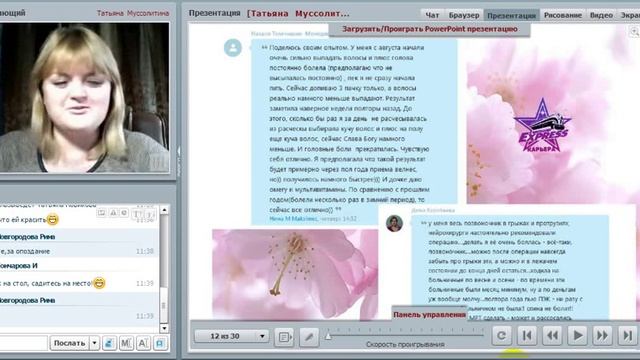This screenshot has width=640, height=360.
Task: Click the magnifier zoom icon on the slide
Action: click(x=635, y=32)
